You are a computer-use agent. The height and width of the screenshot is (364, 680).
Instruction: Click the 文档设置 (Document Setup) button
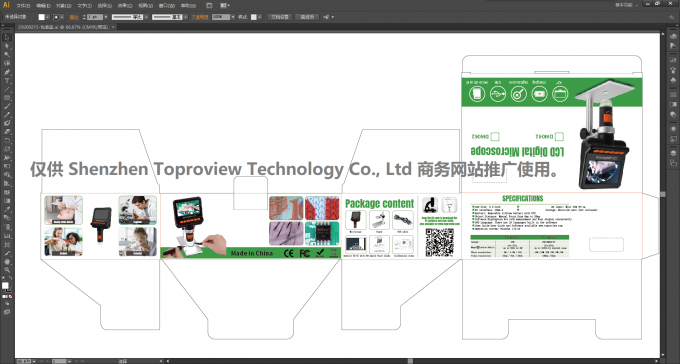[x=280, y=17]
